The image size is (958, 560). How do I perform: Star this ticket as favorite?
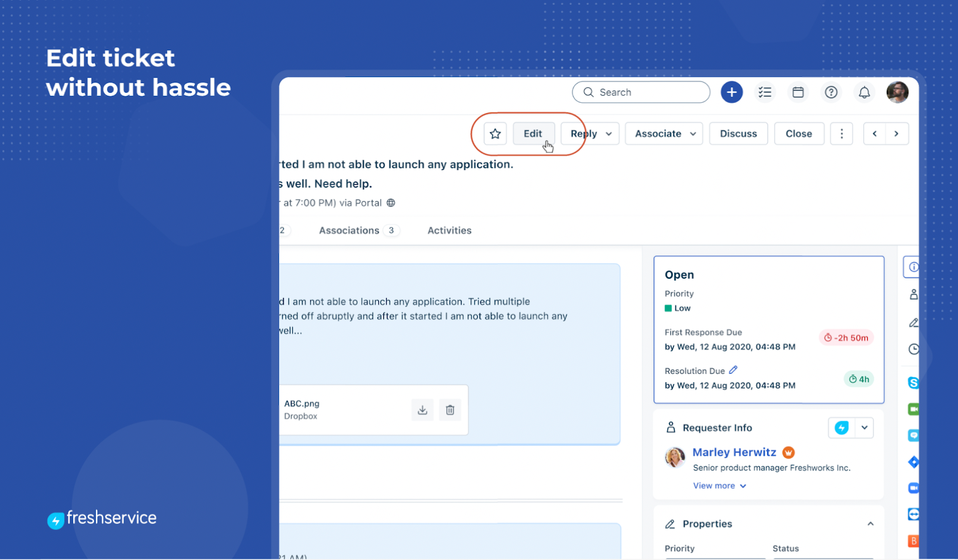tap(495, 133)
